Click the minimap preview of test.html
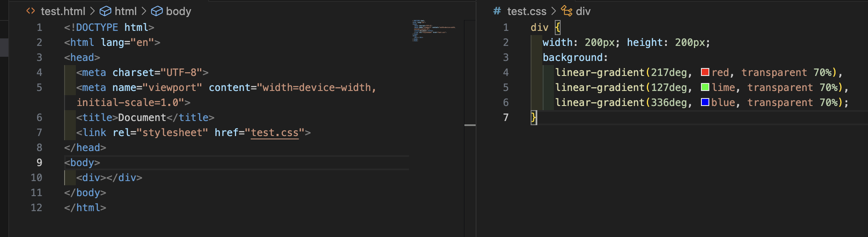This screenshot has width=868, height=237. pyautogui.click(x=433, y=31)
